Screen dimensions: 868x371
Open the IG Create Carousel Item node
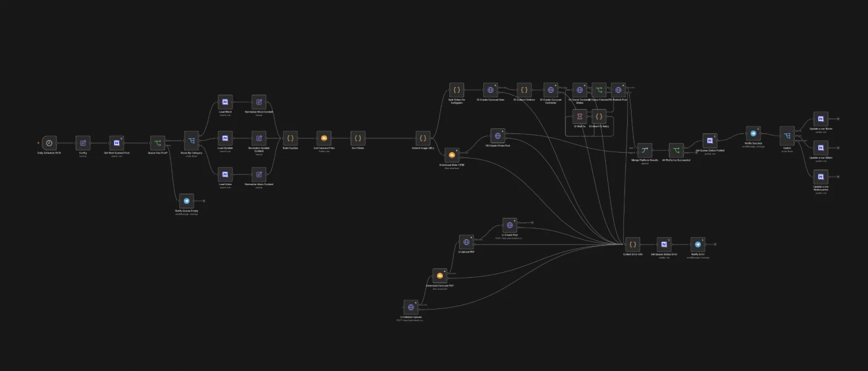click(x=491, y=90)
